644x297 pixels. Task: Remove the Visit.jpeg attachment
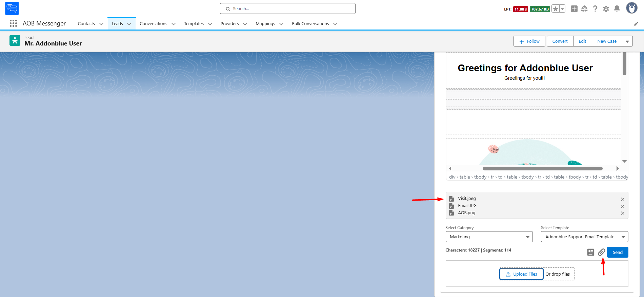(x=623, y=199)
